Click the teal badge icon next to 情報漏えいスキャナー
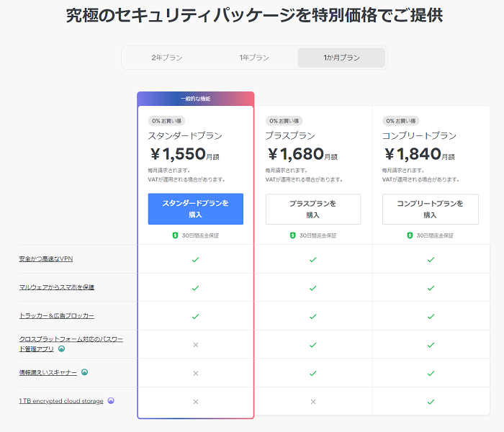Viewport: 504px width, 432px height. (84, 372)
